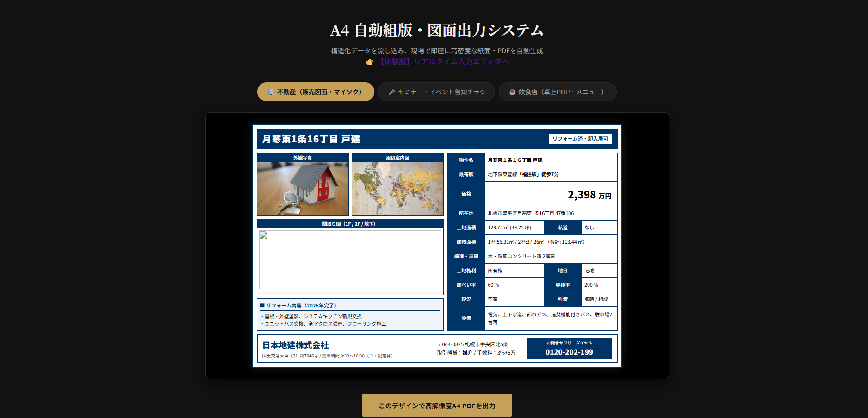
Task: Click the 即時 / 相談 handover cell
Action: (x=599, y=299)
